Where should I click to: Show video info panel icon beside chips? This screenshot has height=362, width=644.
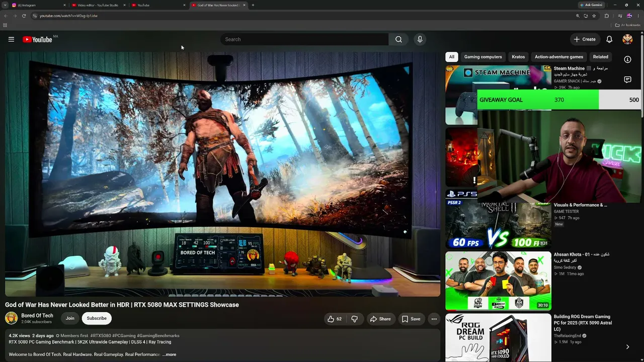pyautogui.click(x=627, y=59)
